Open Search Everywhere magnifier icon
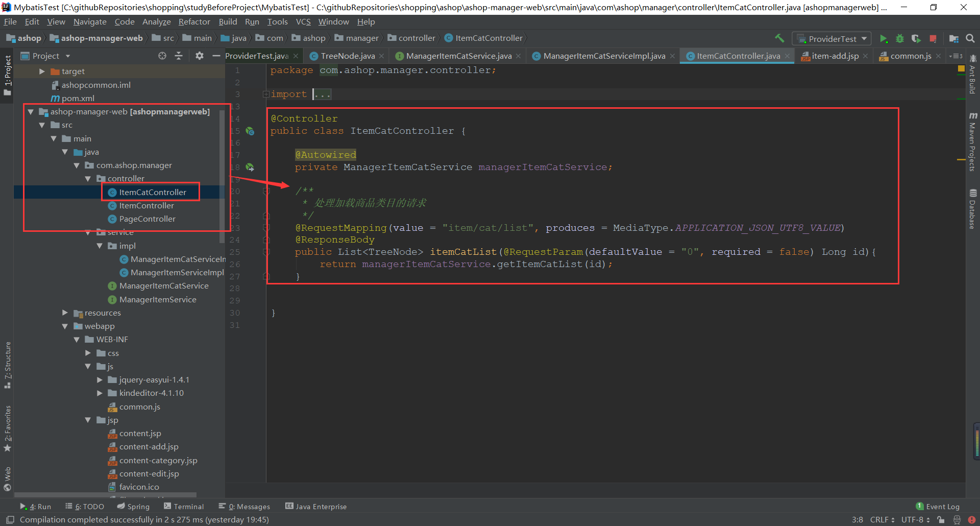Screen dimensions: 980x526 click(970, 38)
